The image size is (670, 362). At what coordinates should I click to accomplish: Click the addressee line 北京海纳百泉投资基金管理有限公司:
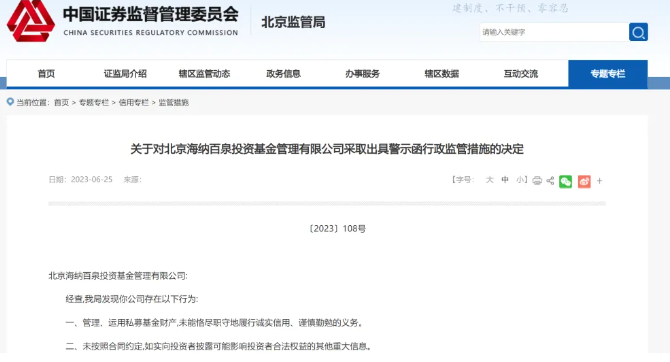(118, 276)
